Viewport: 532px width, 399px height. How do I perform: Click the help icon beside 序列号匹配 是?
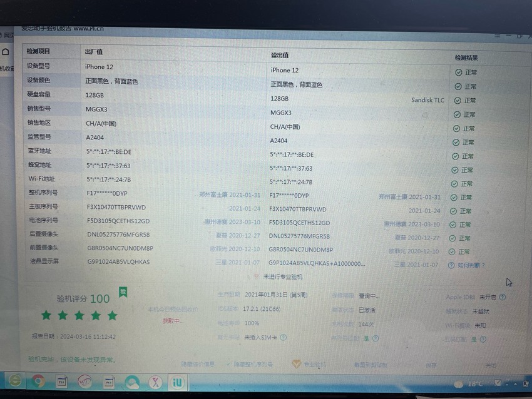(376, 338)
